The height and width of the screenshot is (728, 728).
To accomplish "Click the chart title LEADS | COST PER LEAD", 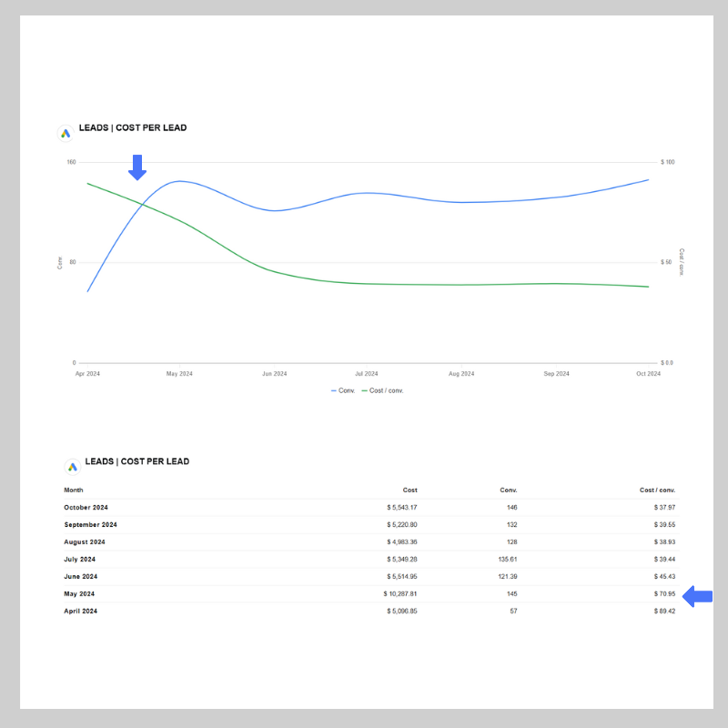I will (x=133, y=128).
